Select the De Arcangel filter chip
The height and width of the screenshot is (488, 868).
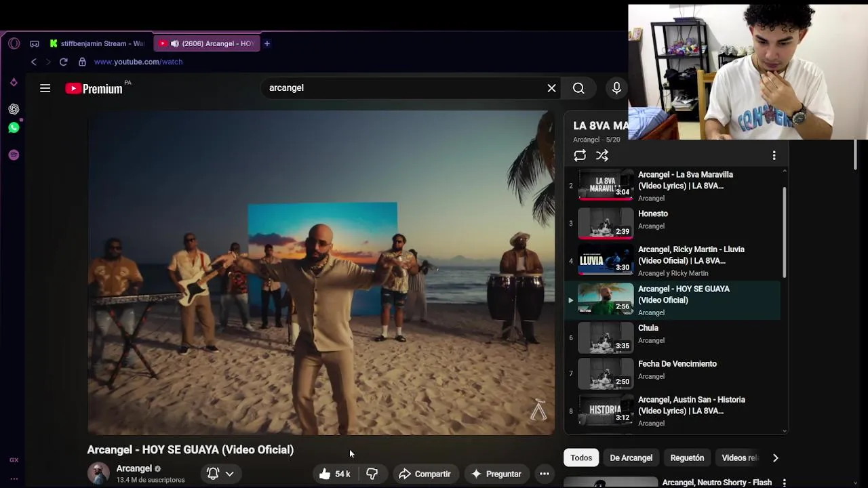point(631,457)
